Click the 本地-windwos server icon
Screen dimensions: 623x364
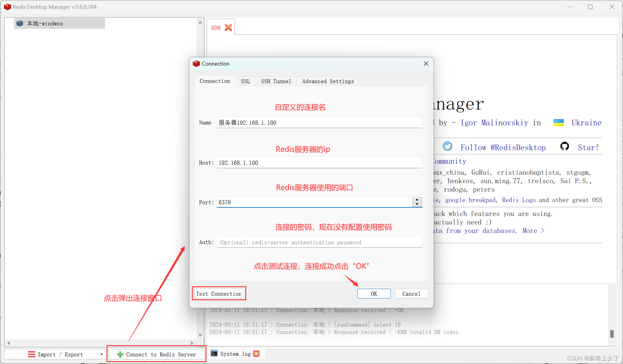click(x=20, y=23)
